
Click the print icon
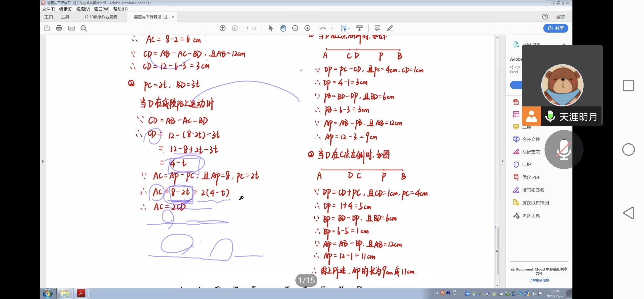(x=59, y=28)
